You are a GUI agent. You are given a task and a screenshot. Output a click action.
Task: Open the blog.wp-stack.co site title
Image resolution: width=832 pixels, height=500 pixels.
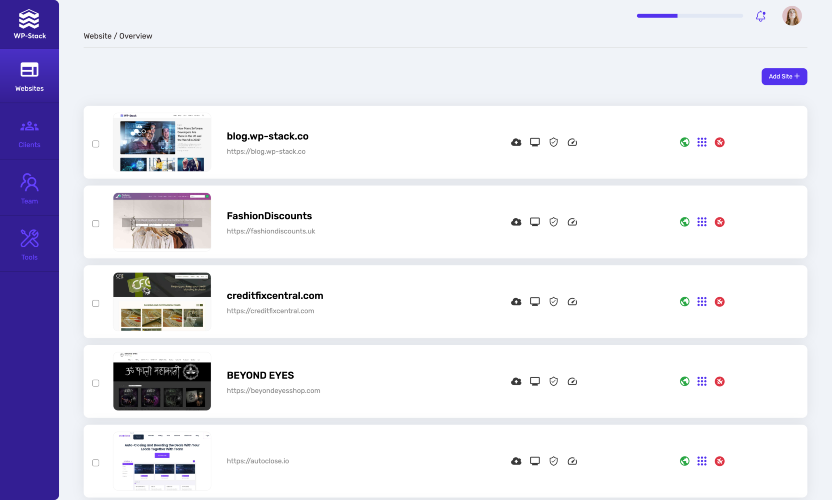[267, 136]
